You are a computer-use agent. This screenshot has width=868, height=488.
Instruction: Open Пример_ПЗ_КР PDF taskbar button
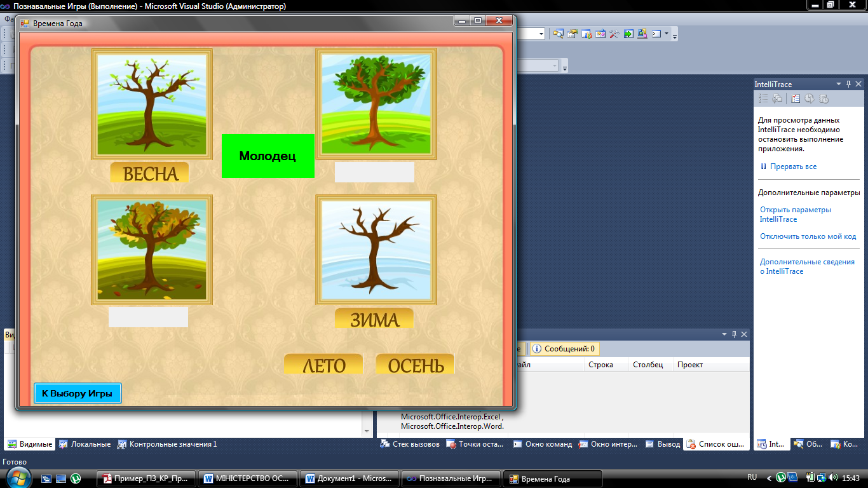pyautogui.click(x=146, y=478)
